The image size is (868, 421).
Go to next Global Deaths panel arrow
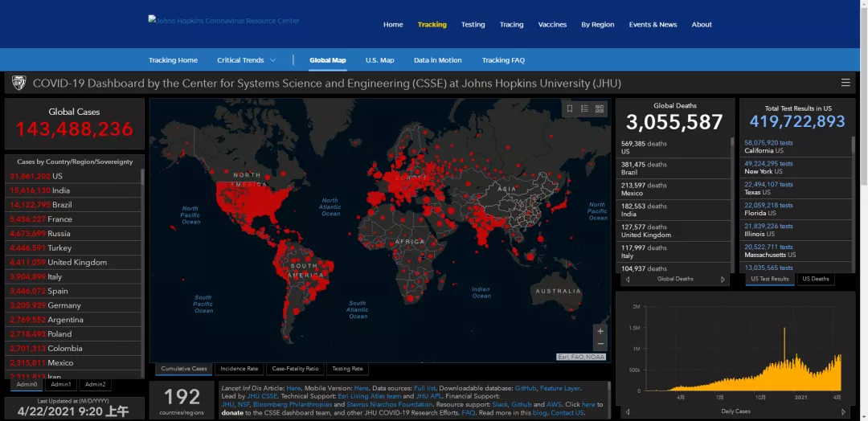tap(723, 280)
